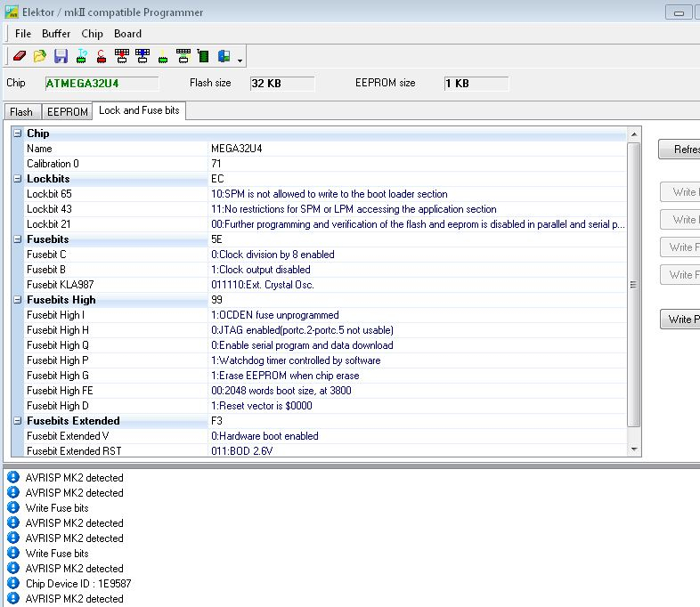Click the dark green chip toolbar icon
The width and height of the screenshot is (700, 607).
[x=204, y=56]
